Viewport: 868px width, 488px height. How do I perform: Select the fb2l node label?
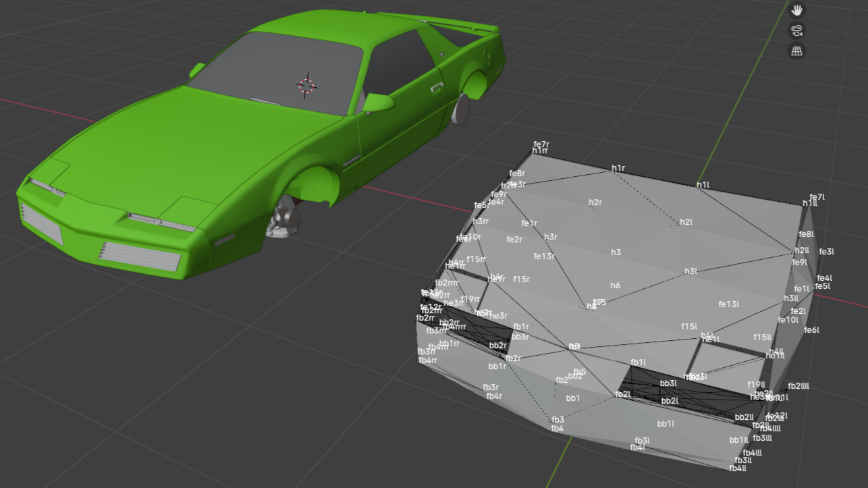[x=622, y=394]
